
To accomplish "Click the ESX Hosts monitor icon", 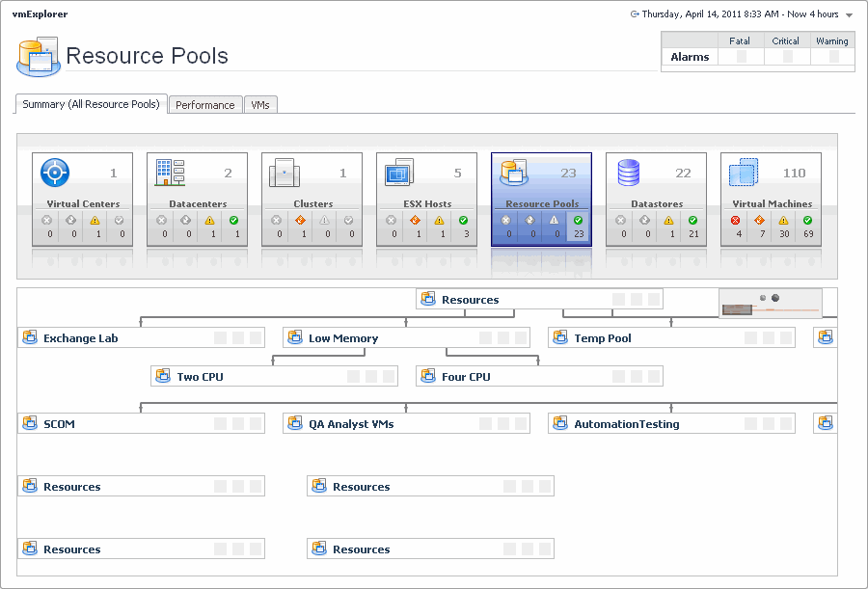I will point(398,174).
